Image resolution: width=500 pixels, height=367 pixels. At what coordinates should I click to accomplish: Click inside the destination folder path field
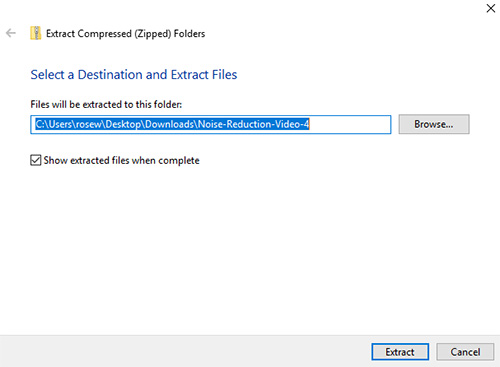(211, 125)
